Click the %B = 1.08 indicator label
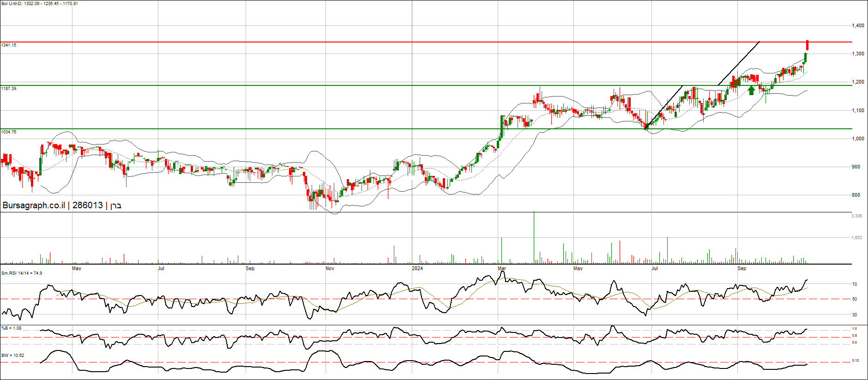The image size is (868, 380). pyautogui.click(x=11, y=328)
